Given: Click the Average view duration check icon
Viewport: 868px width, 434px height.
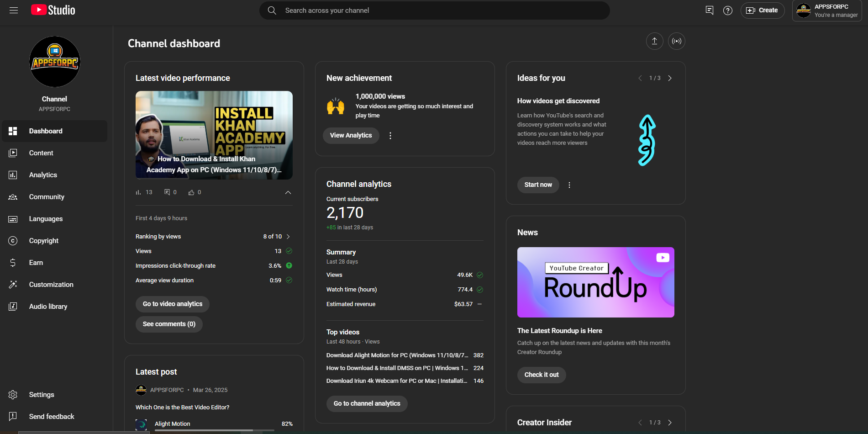Looking at the screenshot, I should click(289, 280).
